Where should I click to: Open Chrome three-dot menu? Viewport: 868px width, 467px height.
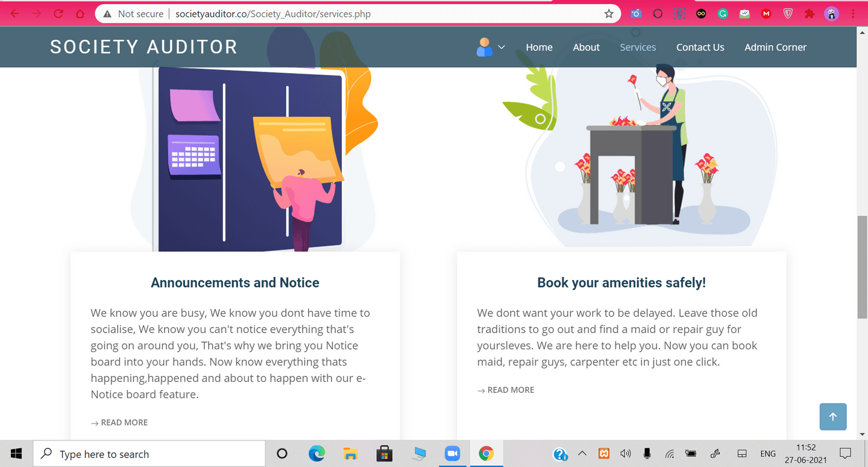[x=853, y=13]
